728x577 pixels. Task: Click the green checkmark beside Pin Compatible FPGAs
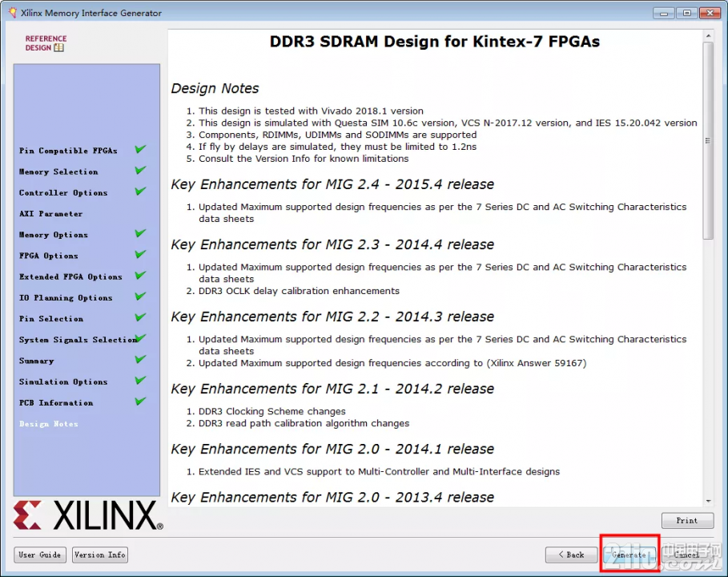tap(140, 149)
